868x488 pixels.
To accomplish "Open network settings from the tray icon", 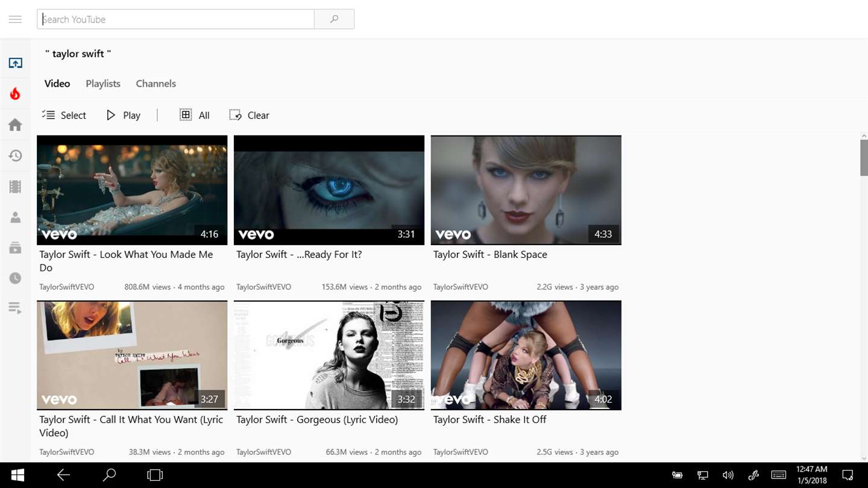I will tap(703, 475).
